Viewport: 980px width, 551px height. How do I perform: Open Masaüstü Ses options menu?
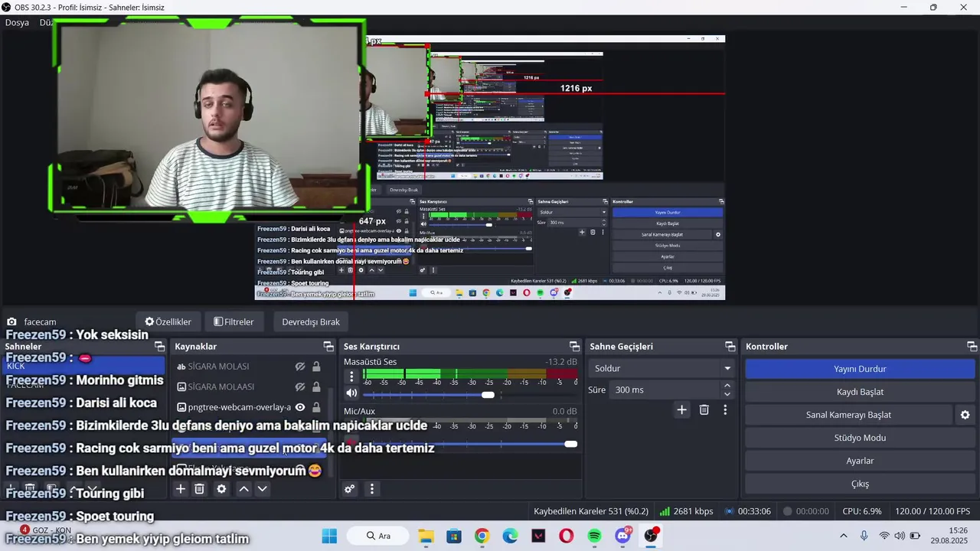point(351,376)
